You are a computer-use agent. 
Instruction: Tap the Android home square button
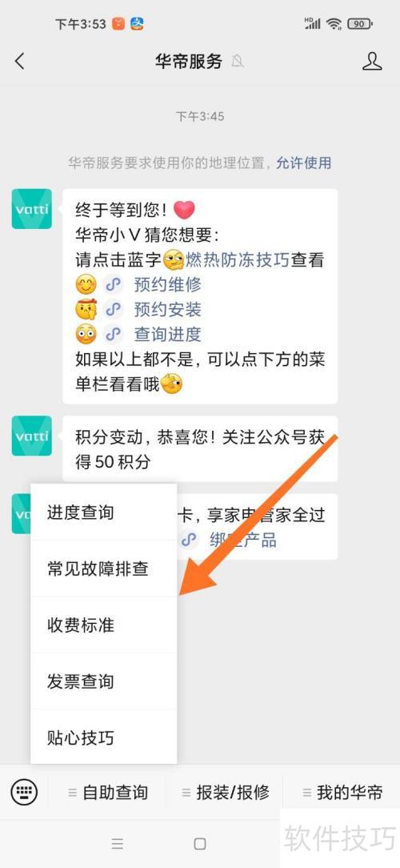(x=200, y=844)
